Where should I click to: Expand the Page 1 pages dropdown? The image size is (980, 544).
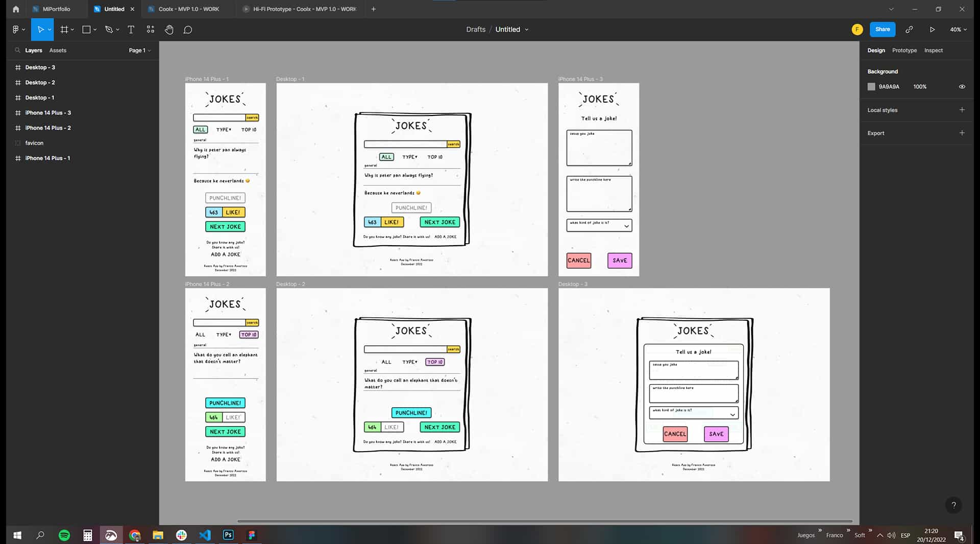tap(139, 51)
